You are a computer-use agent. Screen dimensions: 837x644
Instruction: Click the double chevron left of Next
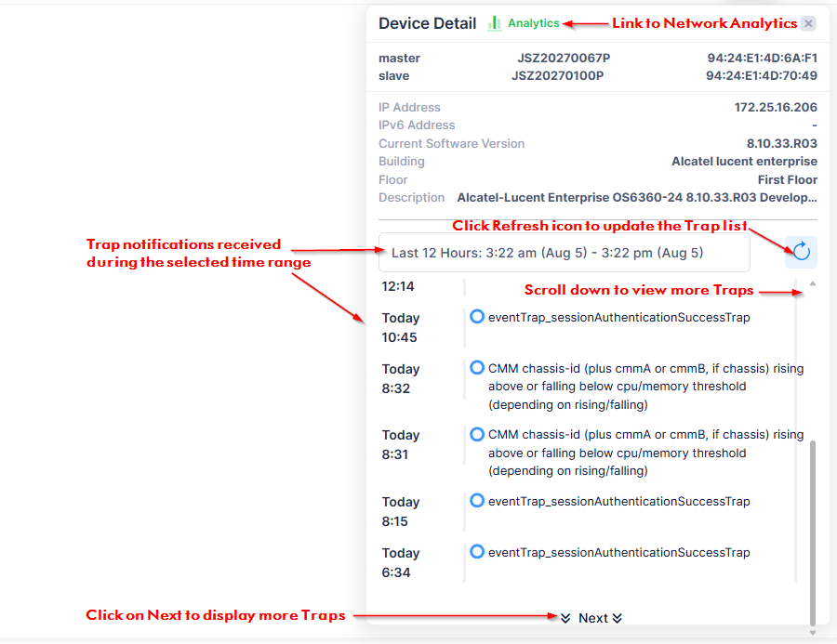click(x=565, y=618)
